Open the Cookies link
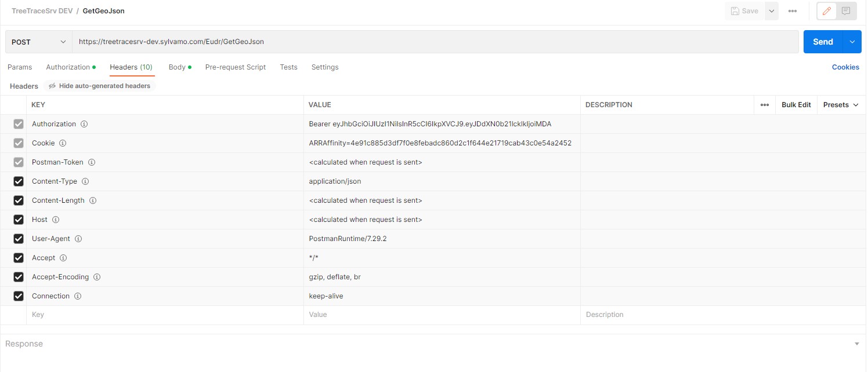Screen dimensions: 868x372 tap(845, 67)
